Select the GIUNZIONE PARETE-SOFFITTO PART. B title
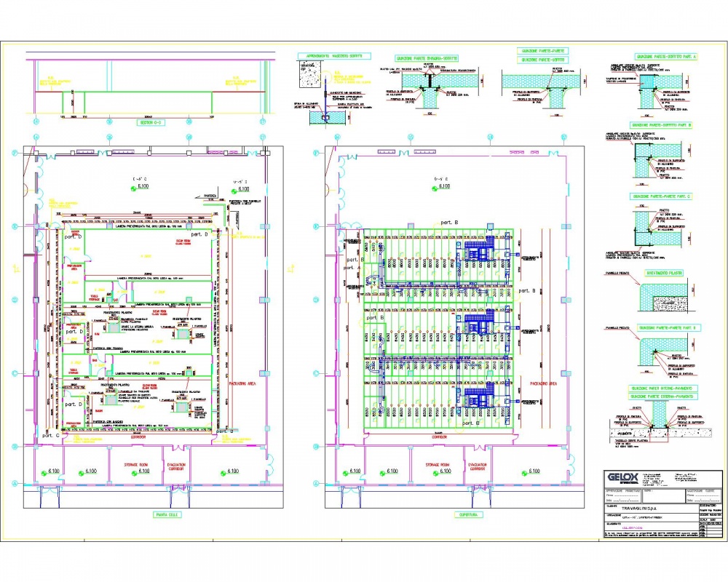Image resolution: width=728 pixels, height=582 pixels. (x=662, y=125)
